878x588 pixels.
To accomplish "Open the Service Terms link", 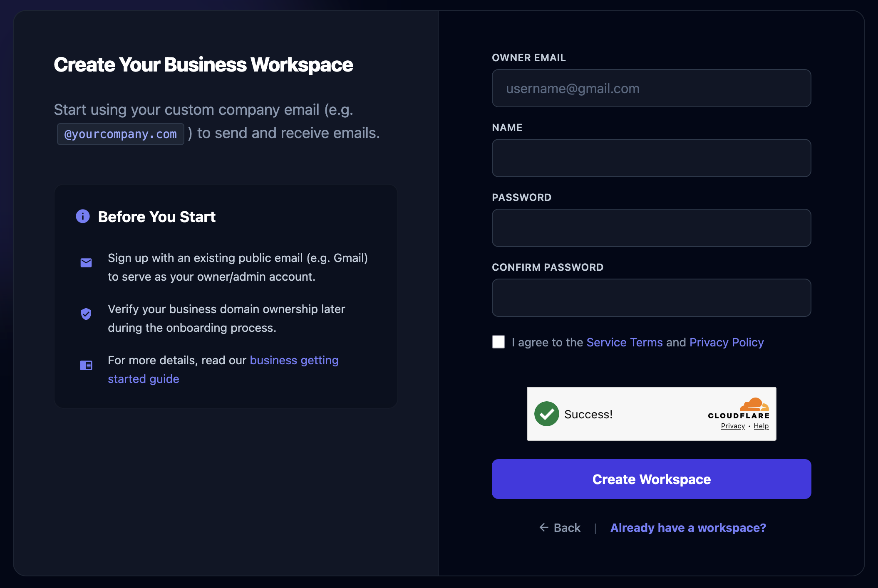I will click(x=625, y=342).
